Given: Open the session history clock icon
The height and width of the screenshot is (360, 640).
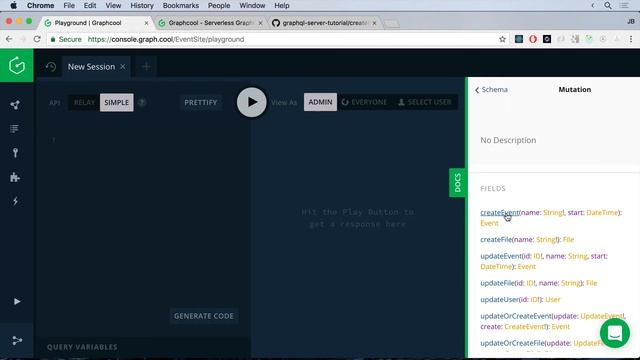Looking at the screenshot, I should point(51,67).
